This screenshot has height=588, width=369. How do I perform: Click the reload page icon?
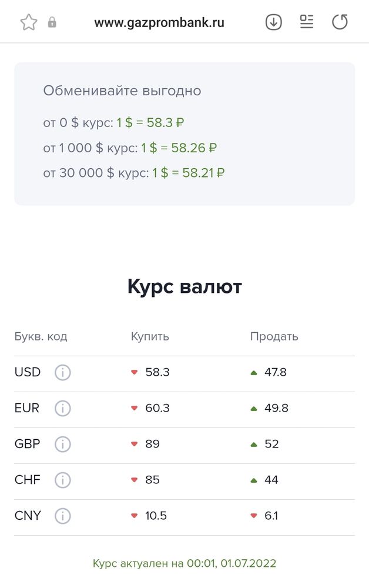[x=340, y=22]
